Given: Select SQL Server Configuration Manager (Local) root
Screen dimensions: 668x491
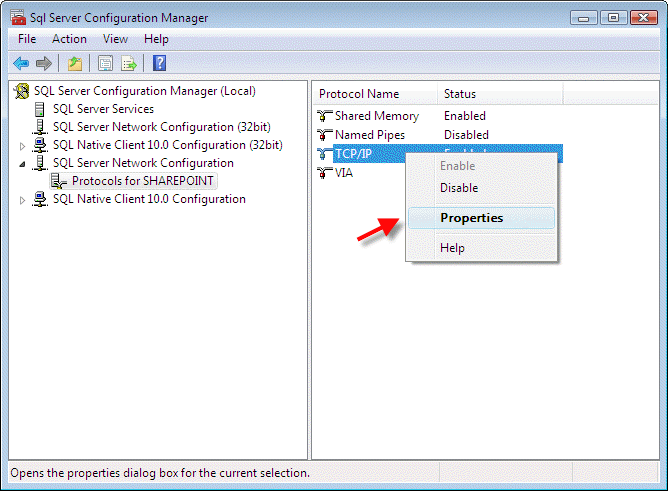Looking at the screenshot, I should tap(145, 91).
